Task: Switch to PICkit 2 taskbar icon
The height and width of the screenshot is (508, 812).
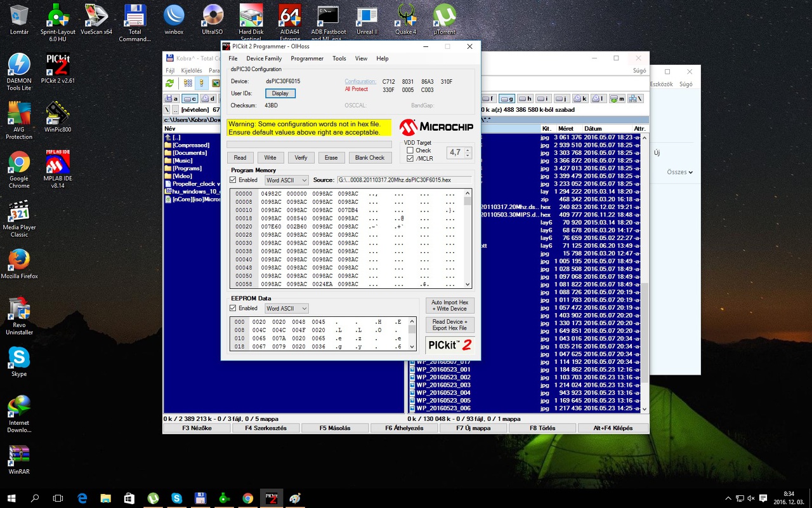Action: point(271,498)
